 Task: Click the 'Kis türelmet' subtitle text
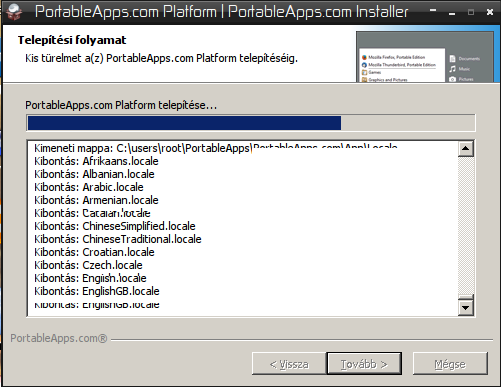(x=161, y=58)
